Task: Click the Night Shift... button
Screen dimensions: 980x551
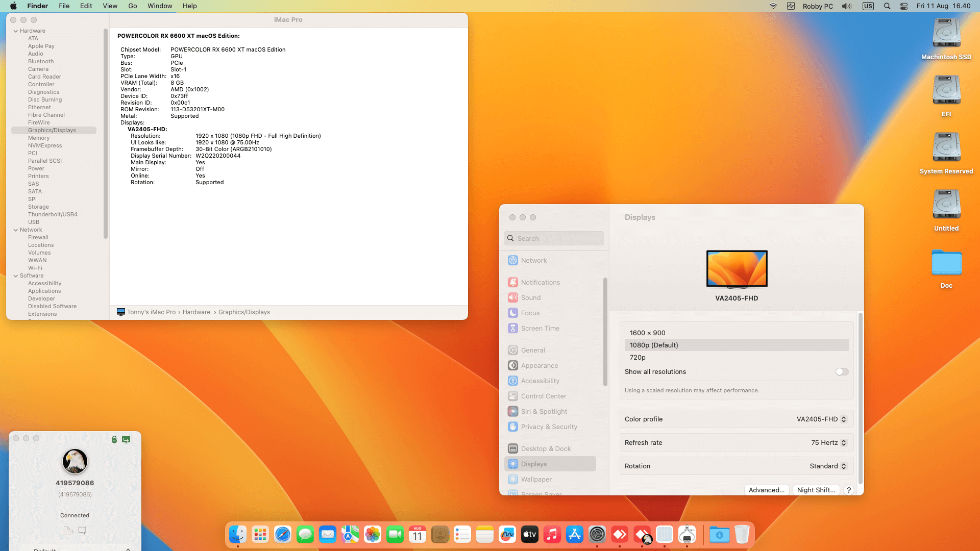Action: [816, 490]
